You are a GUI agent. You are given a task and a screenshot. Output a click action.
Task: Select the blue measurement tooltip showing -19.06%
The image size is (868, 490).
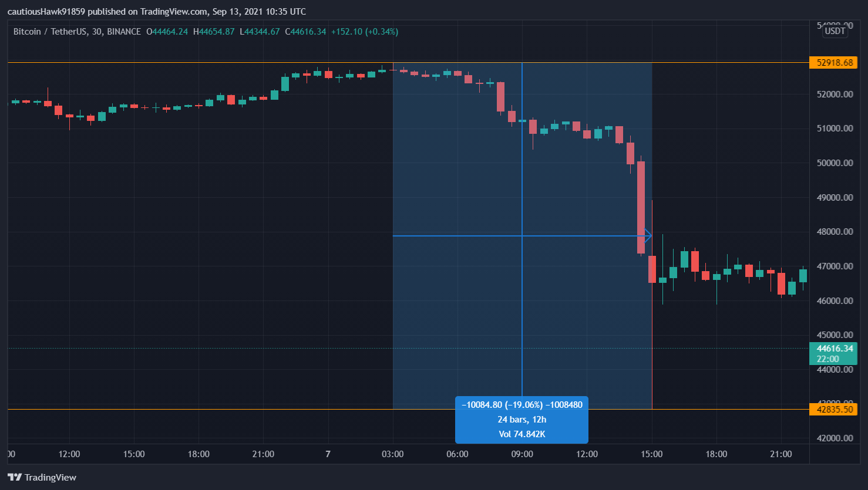[x=522, y=420]
